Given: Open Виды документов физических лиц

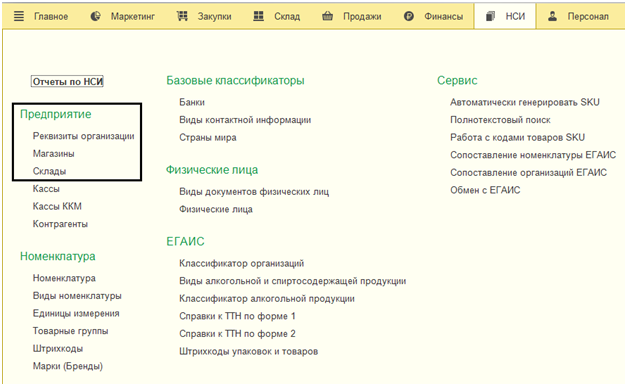Looking at the screenshot, I should [254, 192].
